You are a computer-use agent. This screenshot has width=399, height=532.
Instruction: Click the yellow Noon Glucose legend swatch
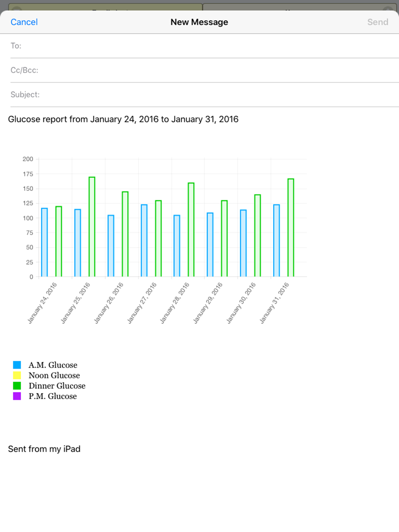(17, 375)
